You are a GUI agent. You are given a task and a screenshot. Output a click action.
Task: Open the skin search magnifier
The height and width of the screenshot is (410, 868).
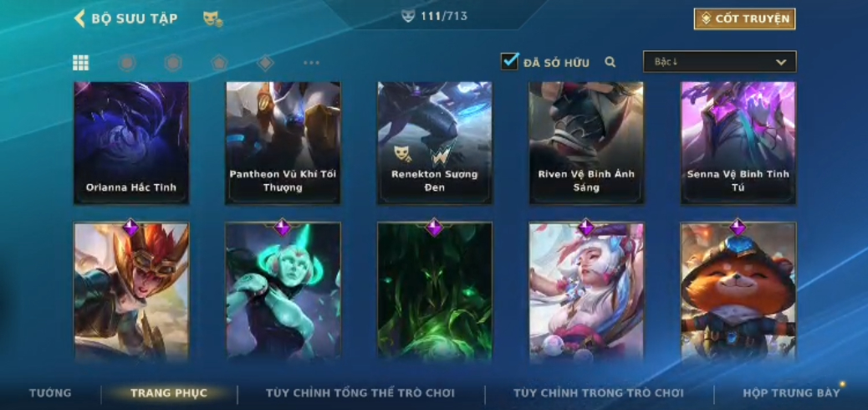pos(610,62)
